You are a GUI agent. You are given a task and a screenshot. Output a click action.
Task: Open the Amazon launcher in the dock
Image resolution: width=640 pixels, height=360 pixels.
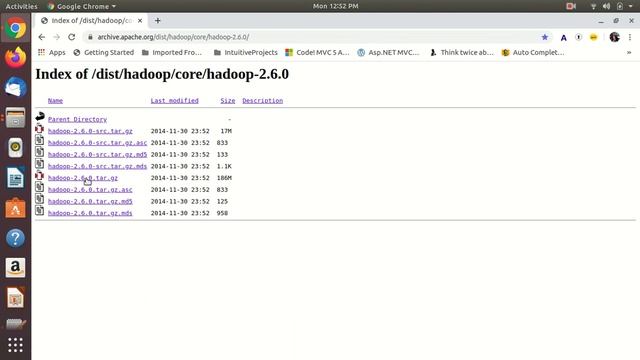click(x=16, y=268)
